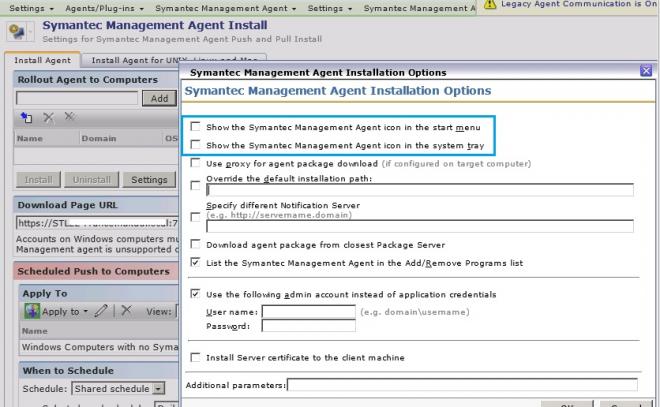The image size is (660, 407).
Task: Click the Download Page URL field
Action: tap(97, 223)
